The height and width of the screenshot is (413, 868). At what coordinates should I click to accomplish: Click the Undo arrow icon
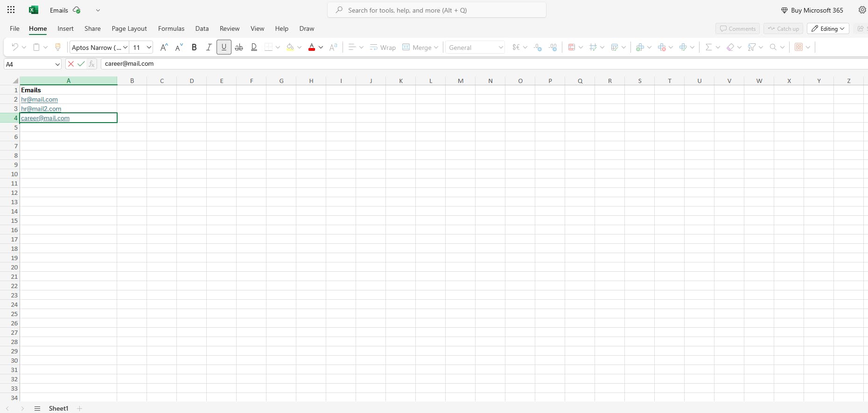tap(15, 47)
